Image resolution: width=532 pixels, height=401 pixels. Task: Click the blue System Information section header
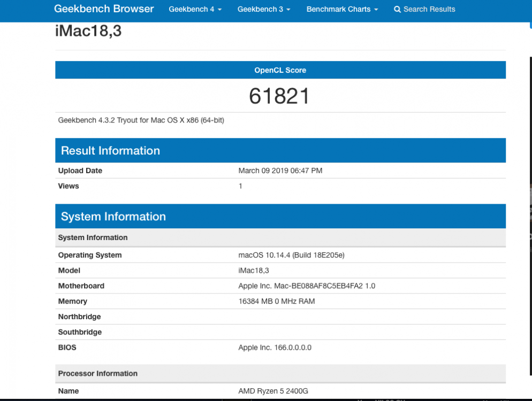tap(280, 216)
